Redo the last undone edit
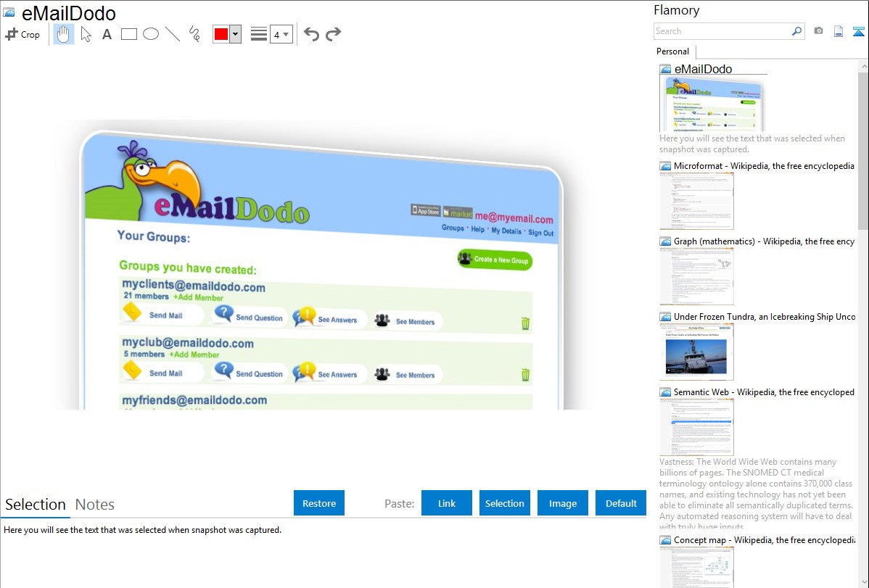This screenshot has width=869, height=588. tap(333, 34)
